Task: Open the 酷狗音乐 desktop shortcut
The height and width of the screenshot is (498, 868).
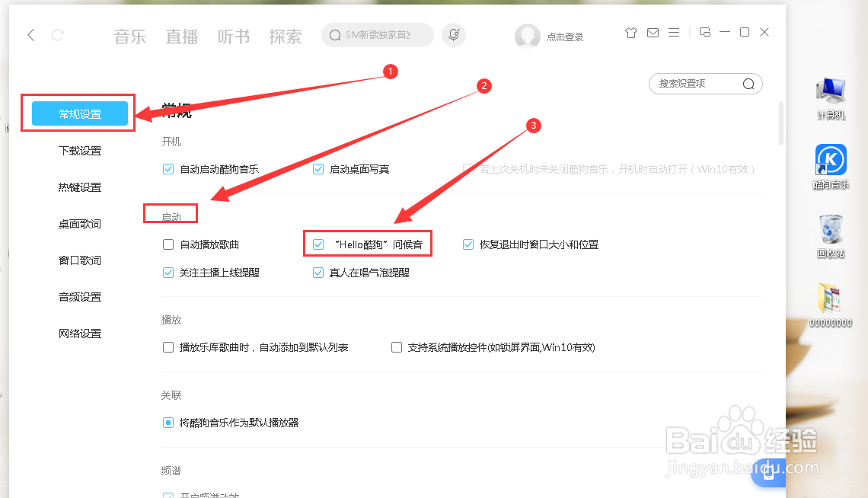Action: pyautogui.click(x=831, y=167)
